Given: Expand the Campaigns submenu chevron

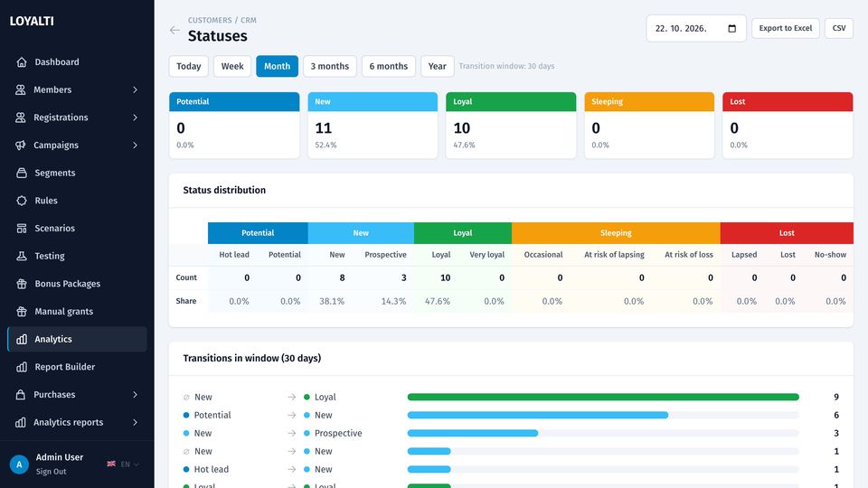Looking at the screenshot, I should (x=135, y=145).
